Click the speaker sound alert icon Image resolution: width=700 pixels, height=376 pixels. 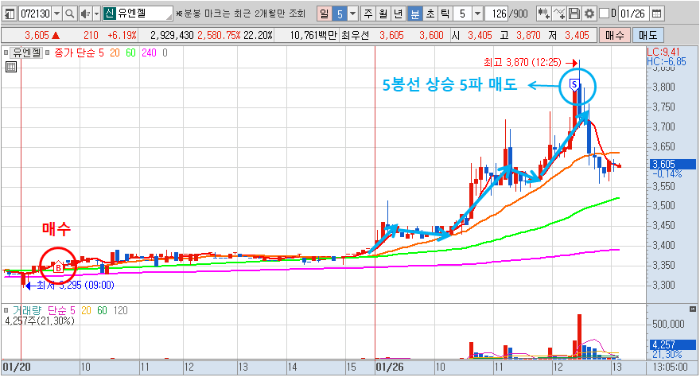point(85,14)
